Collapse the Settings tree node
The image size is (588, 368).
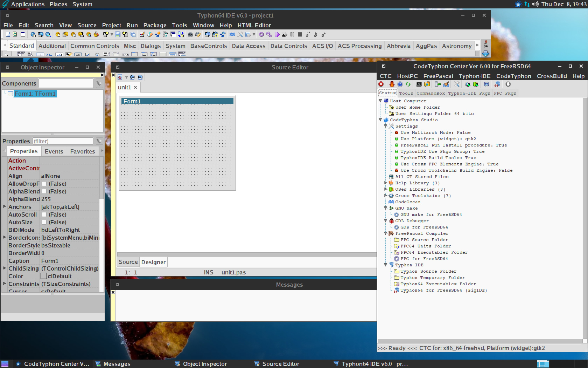(x=386, y=126)
